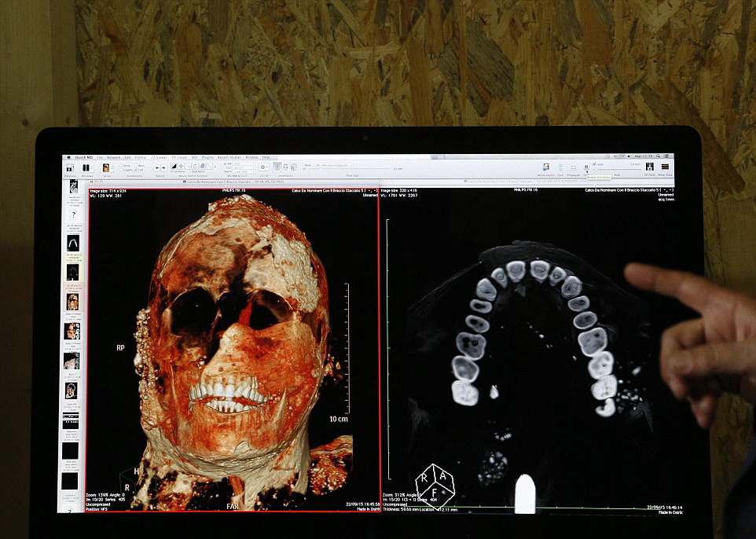This screenshot has height=539, width=756.
Task: Open the Plugins menu
Action: click(x=207, y=157)
